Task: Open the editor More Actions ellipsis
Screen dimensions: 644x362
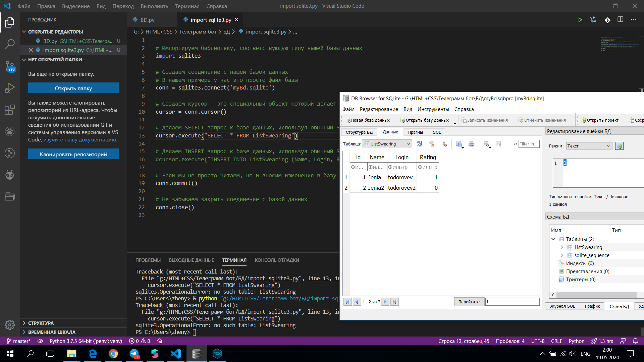Action: pyautogui.click(x=634, y=20)
